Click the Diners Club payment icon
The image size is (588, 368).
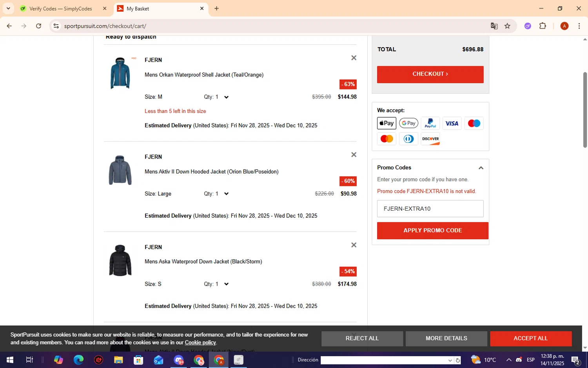408,139
